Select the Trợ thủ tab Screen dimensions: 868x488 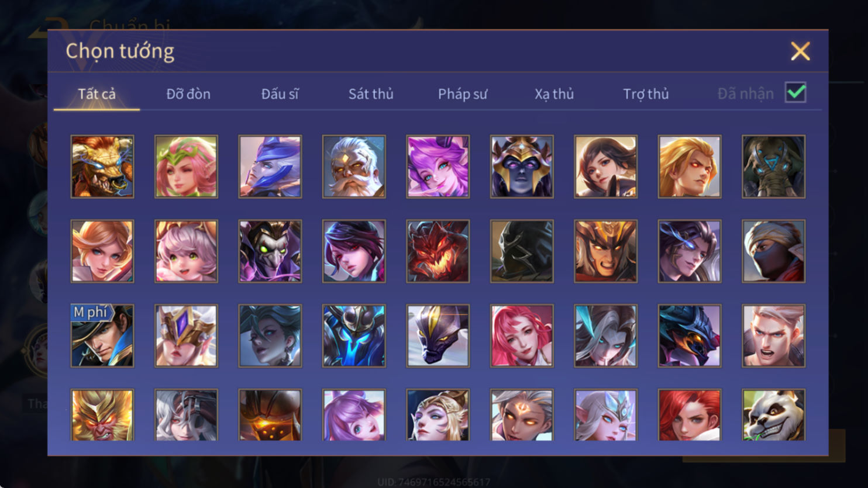(646, 94)
